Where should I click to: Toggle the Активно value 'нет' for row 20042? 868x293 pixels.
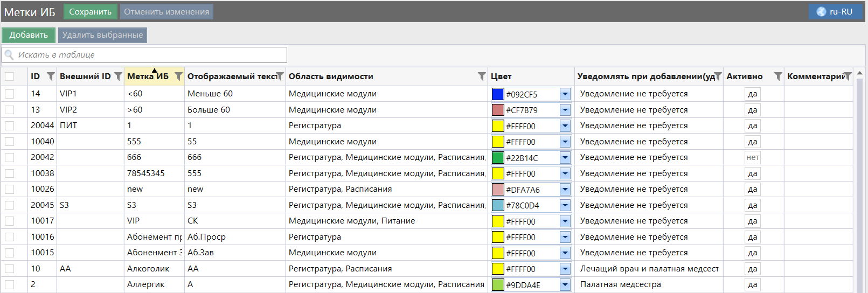tap(752, 157)
